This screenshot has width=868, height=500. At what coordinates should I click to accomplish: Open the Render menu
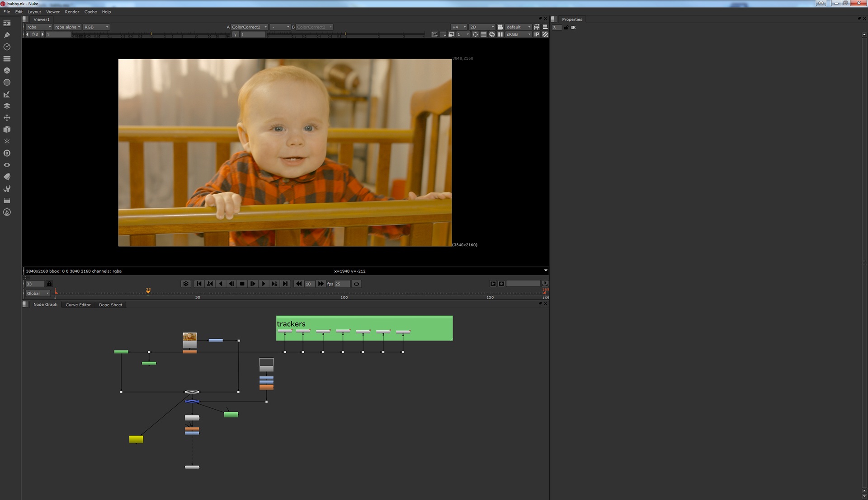[72, 12]
